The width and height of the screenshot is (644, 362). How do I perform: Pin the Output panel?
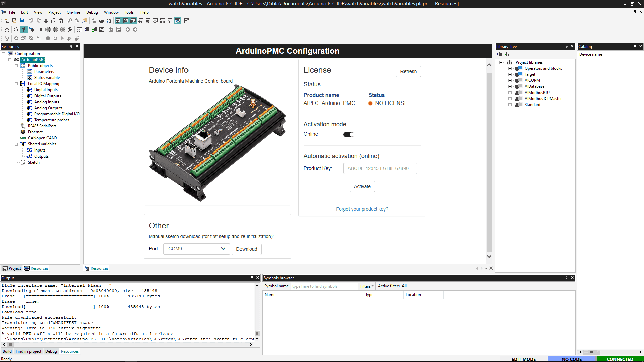[252, 278]
